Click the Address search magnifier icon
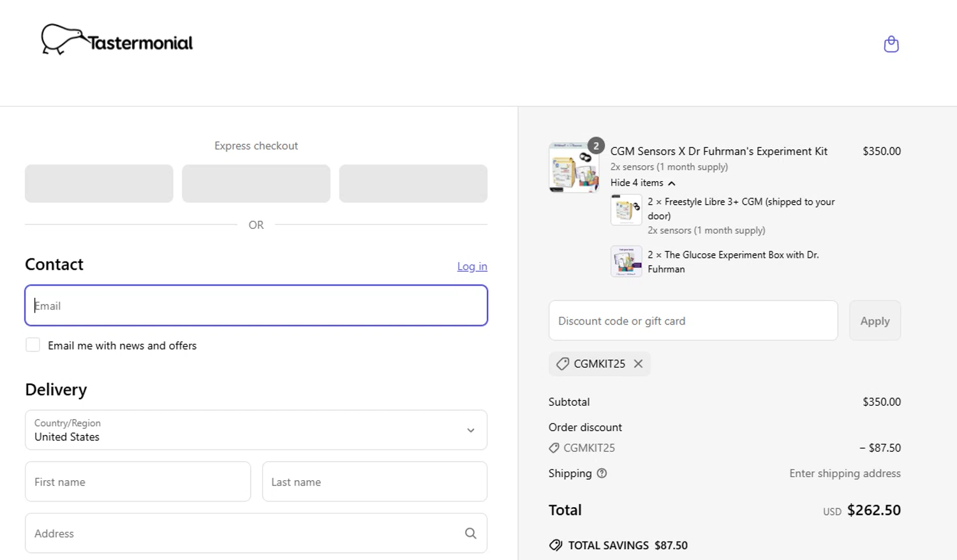The image size is (957, 560). click(x=471, y=533)
